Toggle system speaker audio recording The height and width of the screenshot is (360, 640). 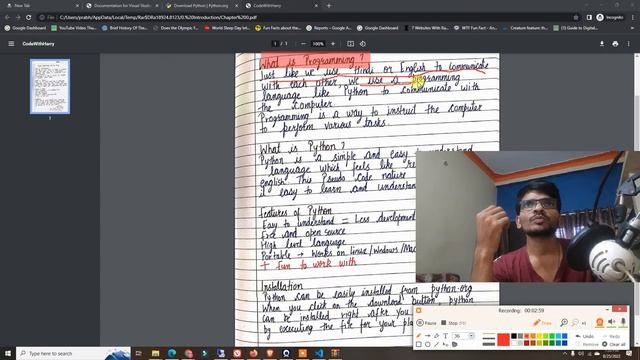tap(611, 322)
